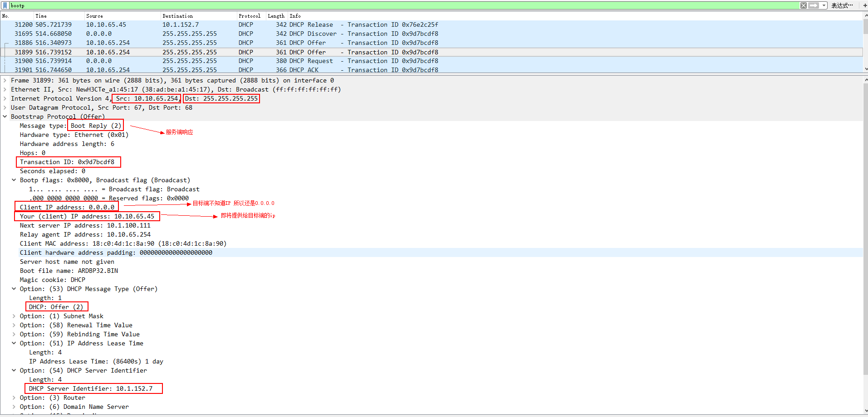Select the Reserved flags: 0x0000 line
This screenshot has width=868, height=417.
(109, 199)
